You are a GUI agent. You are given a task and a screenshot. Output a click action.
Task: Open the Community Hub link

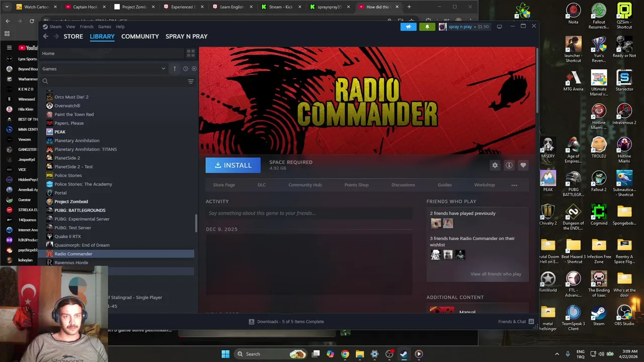(305, 185)
